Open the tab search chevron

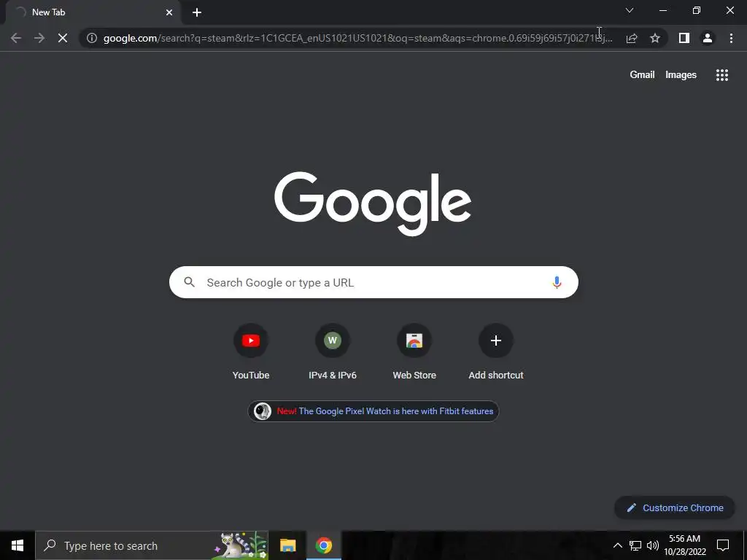[x=630, y=10]
